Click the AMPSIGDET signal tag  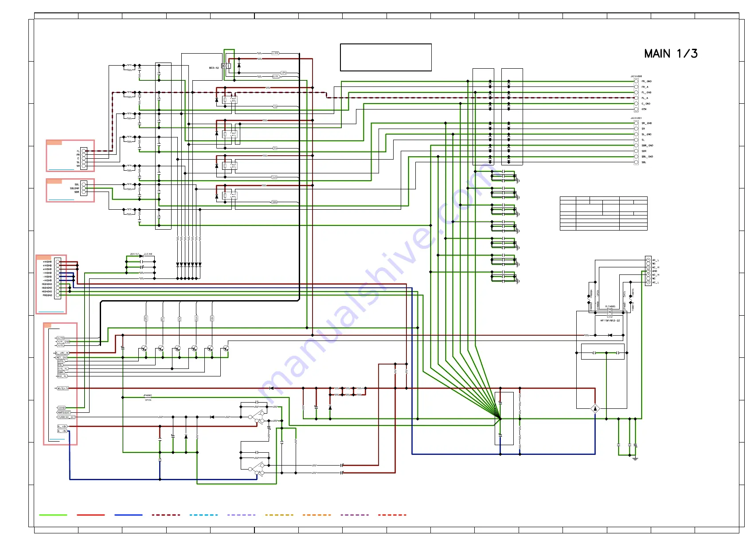tap(64, 413)
